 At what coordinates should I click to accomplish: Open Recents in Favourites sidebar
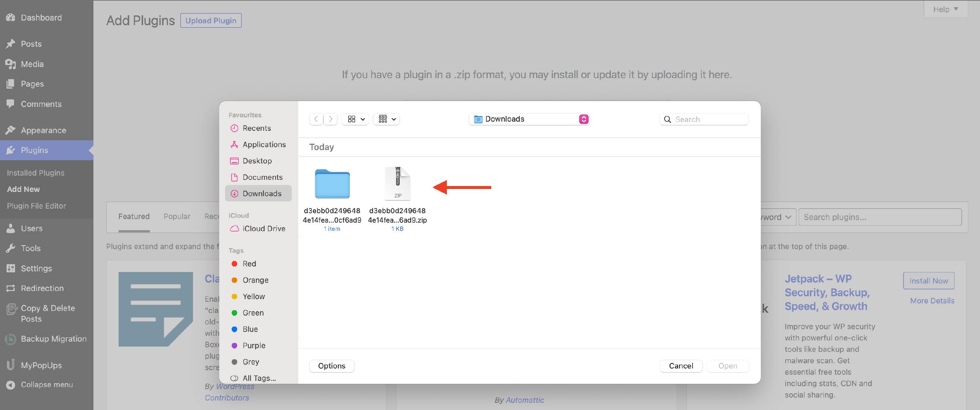click(x=256, y=128)
